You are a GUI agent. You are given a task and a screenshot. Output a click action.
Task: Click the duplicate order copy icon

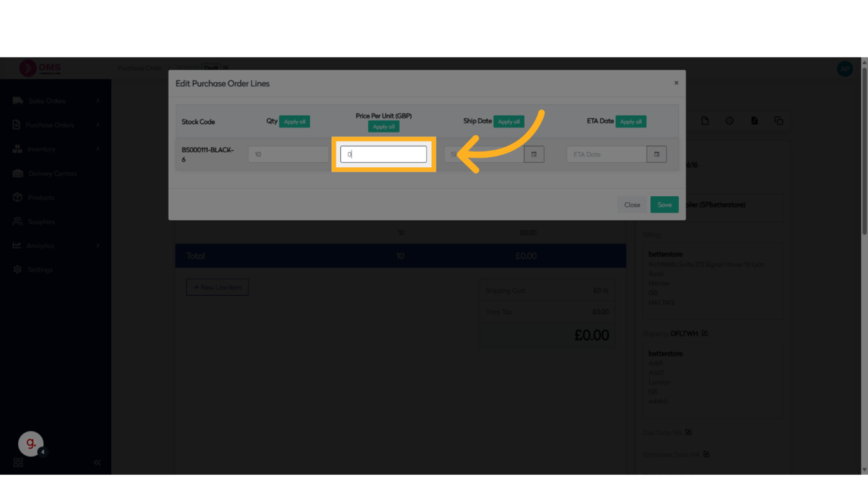pyautogui.click(x=779, y=121)
